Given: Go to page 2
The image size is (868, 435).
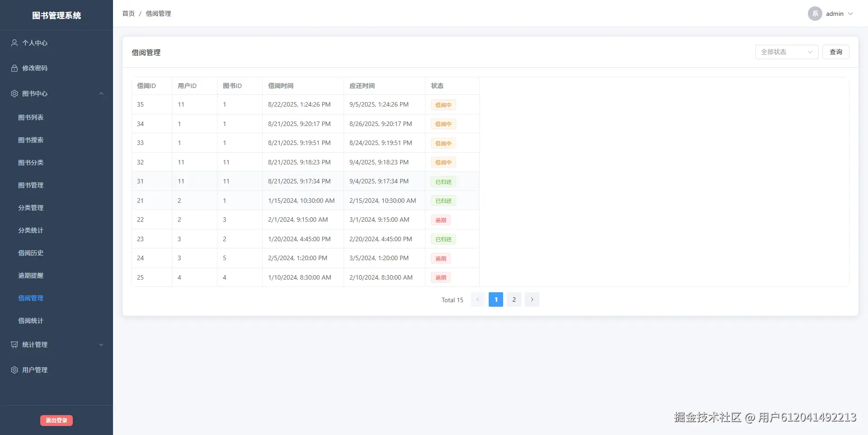Looking at the screenshot, I should (x=514, y=299).
